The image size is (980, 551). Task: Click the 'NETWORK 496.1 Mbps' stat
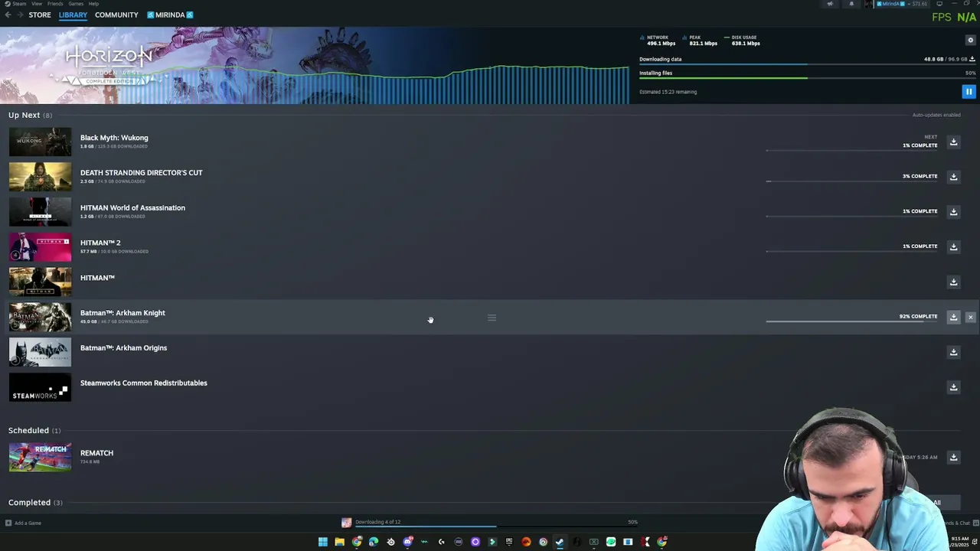[658, 41]
